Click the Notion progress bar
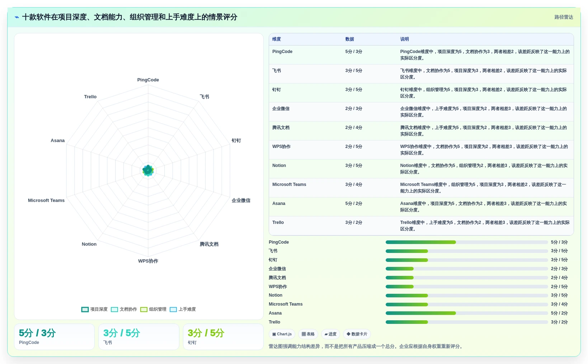588x364 pixels. tap(467, 296)
